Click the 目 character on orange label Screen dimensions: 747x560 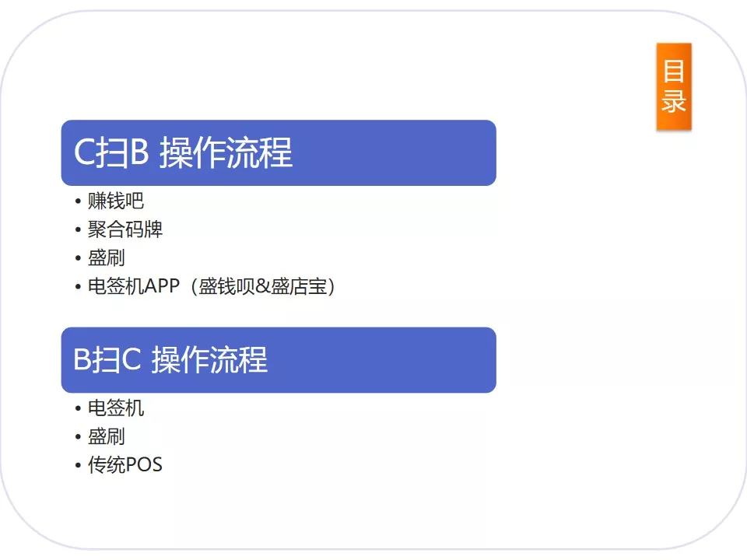coord(674,71)
